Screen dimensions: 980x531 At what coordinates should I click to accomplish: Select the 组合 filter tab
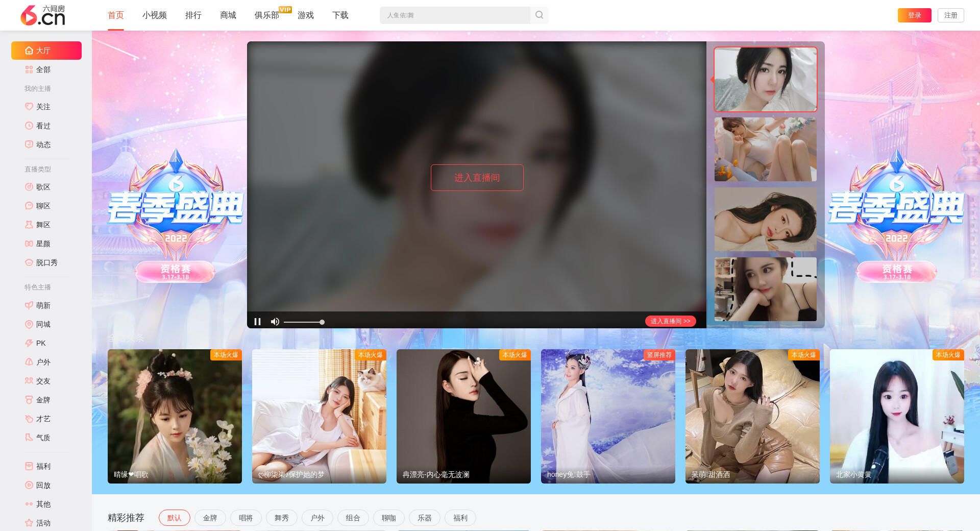353,518
